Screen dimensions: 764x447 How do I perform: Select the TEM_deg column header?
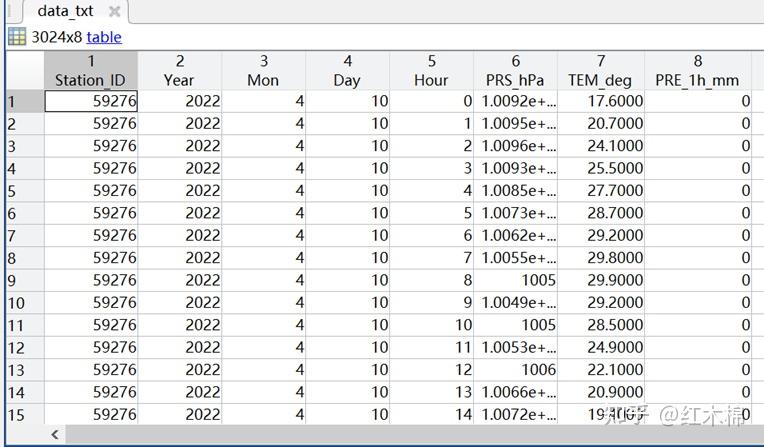point(601,71)
